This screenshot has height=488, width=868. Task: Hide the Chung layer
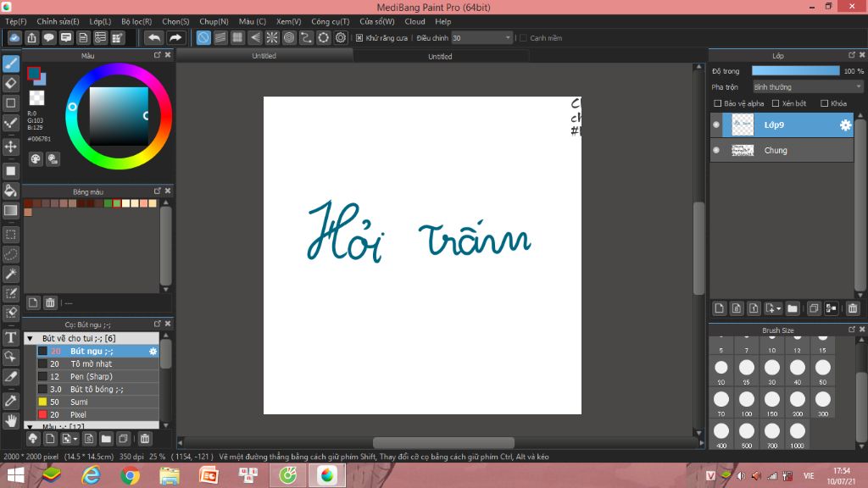[716, 150]
